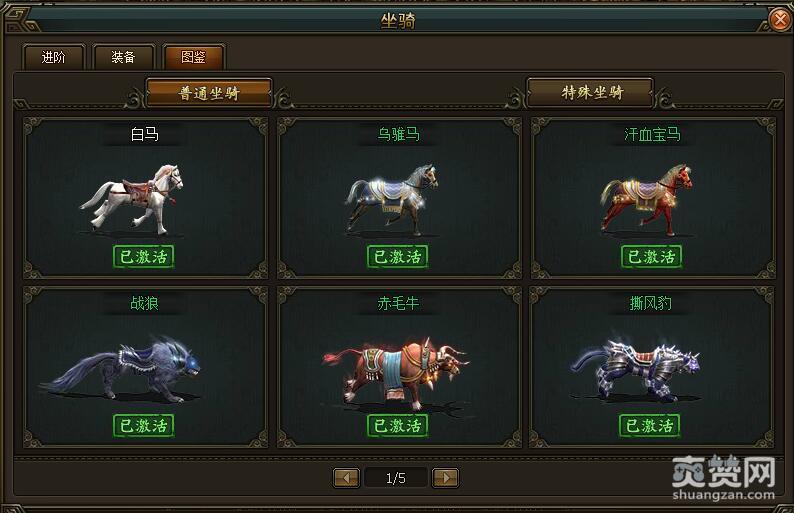Select the 撕风豹 leopard mount image
This screenshot has width=794, height=513.
pos(635,370)
